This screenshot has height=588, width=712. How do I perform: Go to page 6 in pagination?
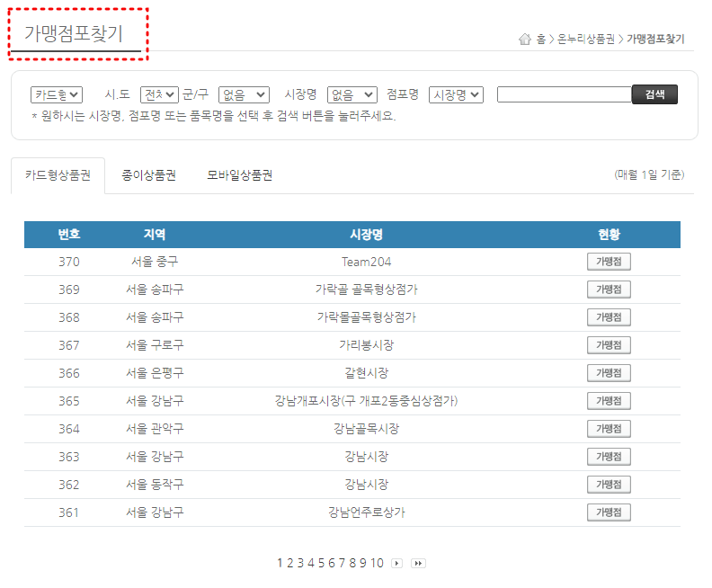pyautogui.click(x=332, y=563)
